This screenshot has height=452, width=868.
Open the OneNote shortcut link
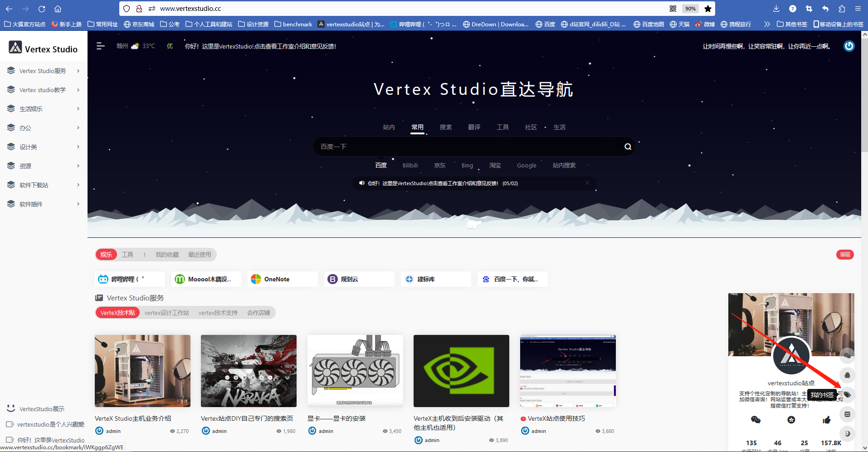point(282,279)
